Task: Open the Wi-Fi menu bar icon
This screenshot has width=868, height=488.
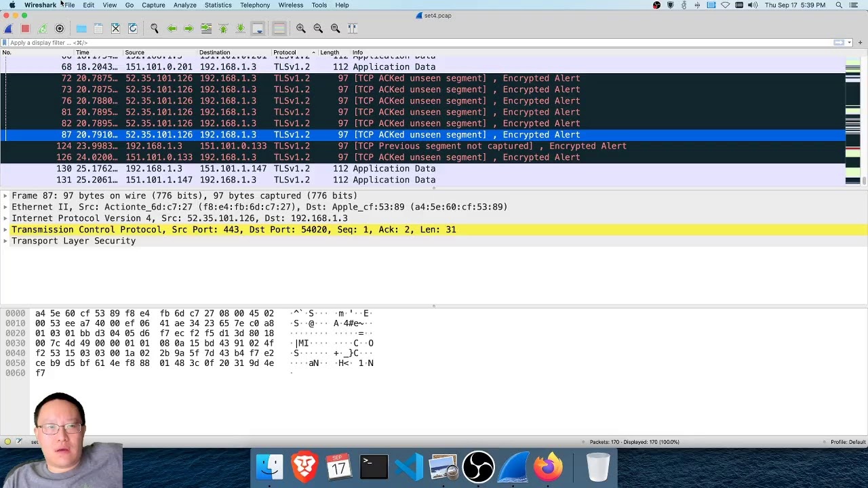Action: click(725, 5)
